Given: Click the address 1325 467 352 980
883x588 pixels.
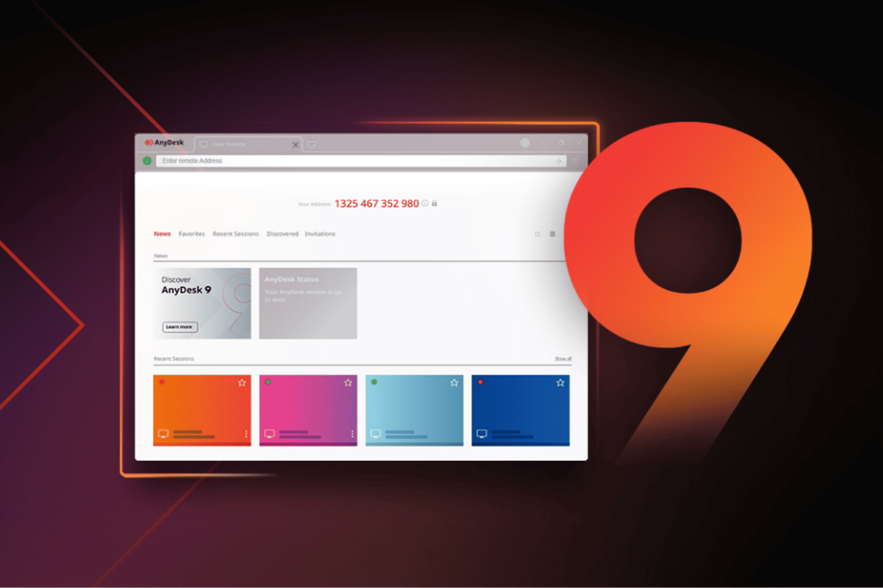Looking at the screenshot, I should click(377, 204).
